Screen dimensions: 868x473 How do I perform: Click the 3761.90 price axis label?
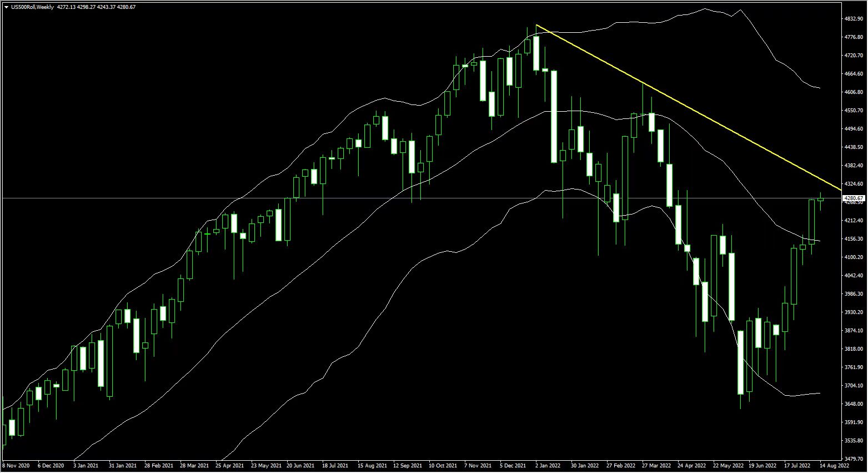click(x=852, y=367)
